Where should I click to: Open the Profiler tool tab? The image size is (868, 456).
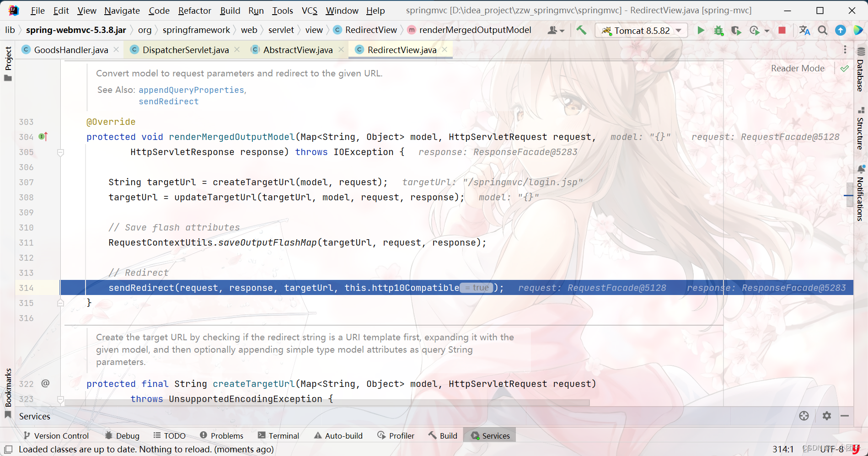click(396, 435)
